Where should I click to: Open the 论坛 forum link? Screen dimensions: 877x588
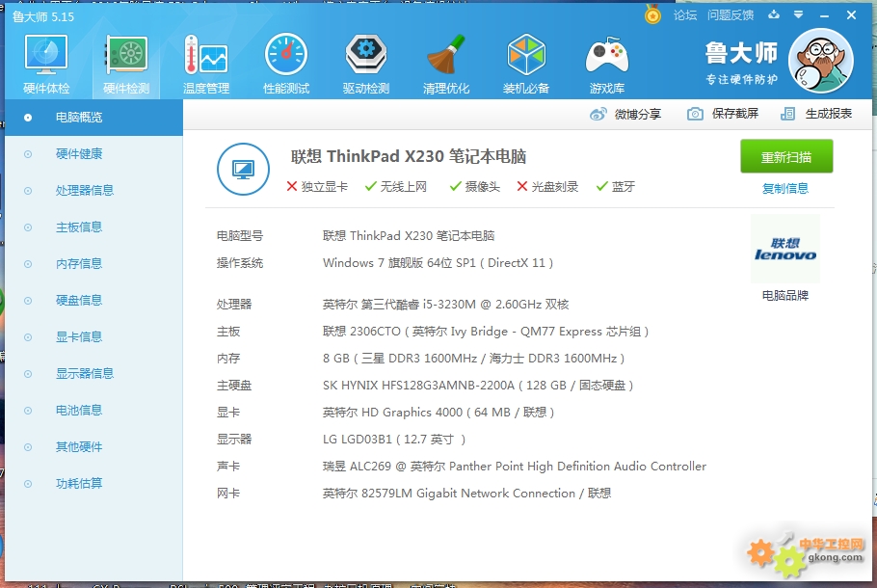pos(685,15)
